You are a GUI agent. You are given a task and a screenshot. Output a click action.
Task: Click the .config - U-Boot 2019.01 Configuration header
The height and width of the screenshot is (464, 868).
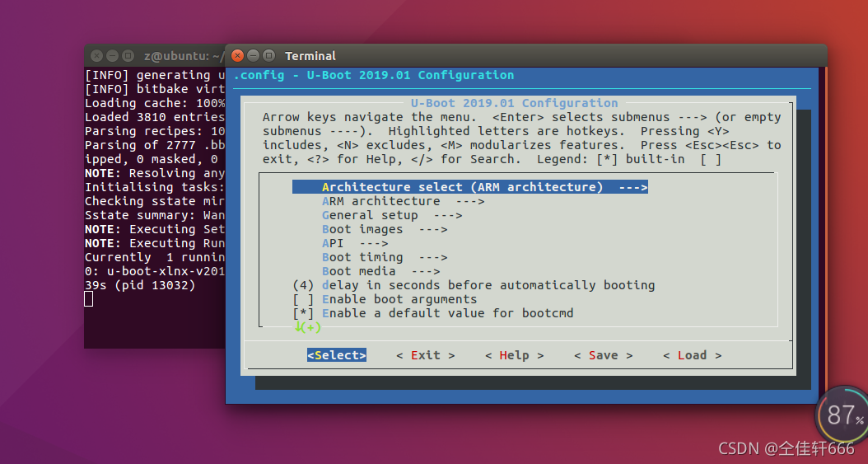click(374, 75)
